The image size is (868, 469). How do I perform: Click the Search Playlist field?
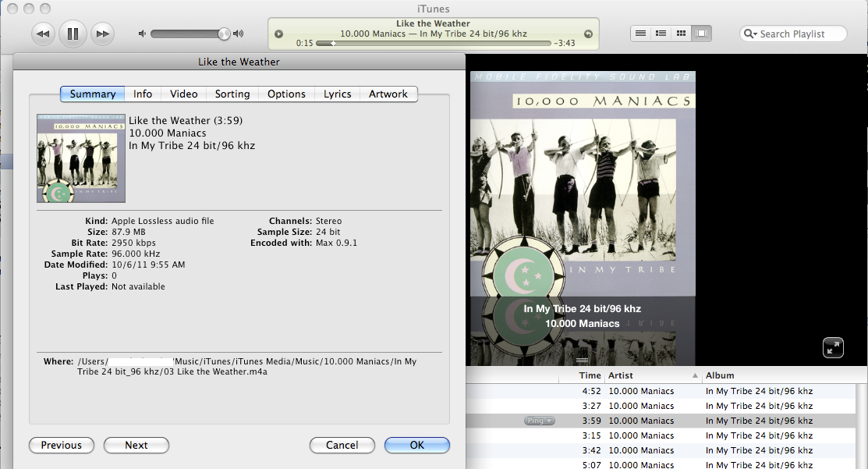(x=793, y=34)
